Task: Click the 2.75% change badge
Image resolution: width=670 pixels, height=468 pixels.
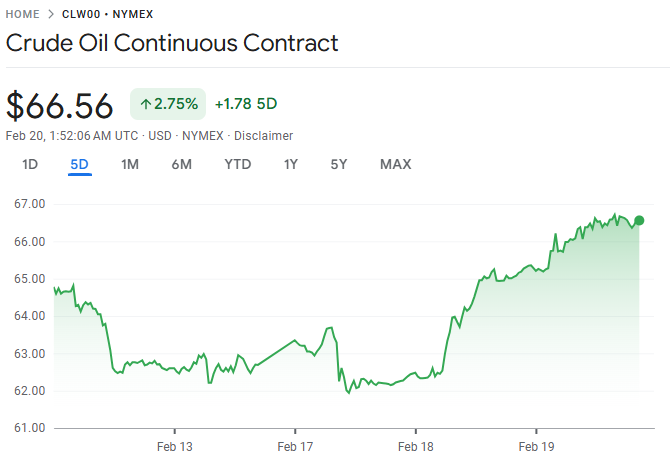Action: coord(168,104)
